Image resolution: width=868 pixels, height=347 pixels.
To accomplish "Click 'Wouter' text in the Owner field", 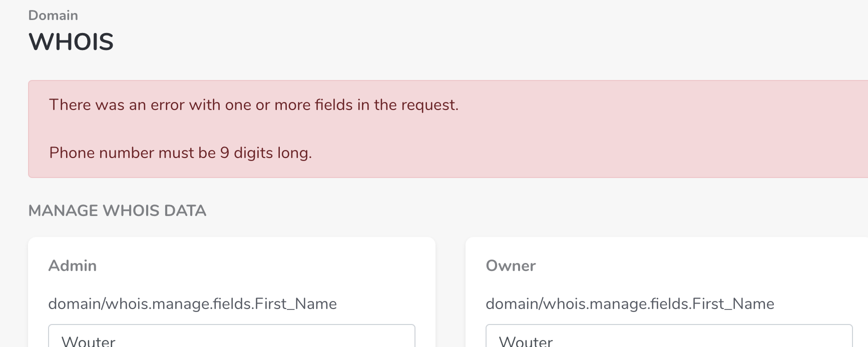I will 526,341.
